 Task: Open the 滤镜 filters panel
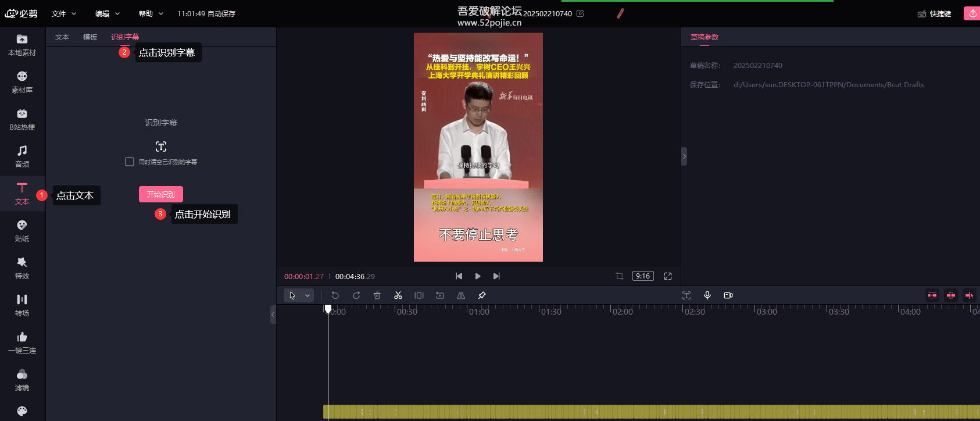(x=22, y=380)
